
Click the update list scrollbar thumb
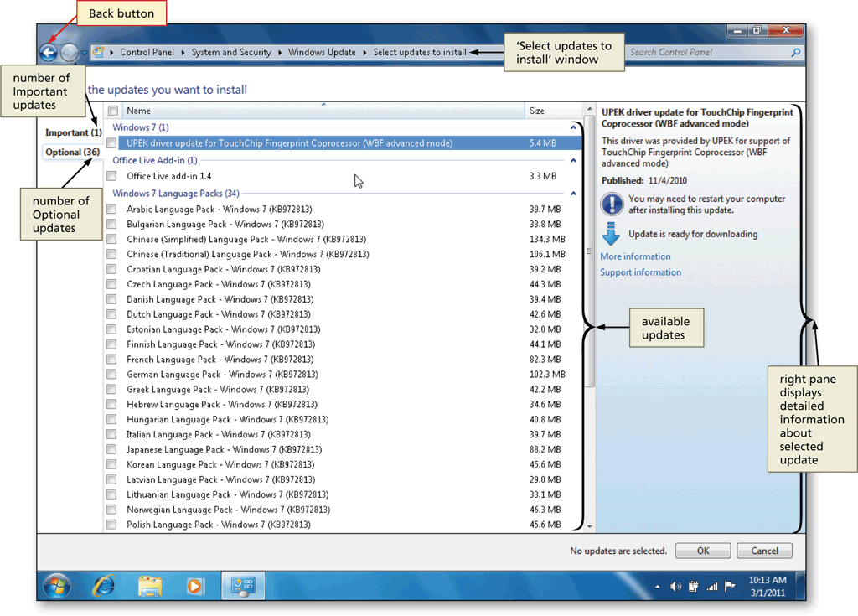pos(589,251)
